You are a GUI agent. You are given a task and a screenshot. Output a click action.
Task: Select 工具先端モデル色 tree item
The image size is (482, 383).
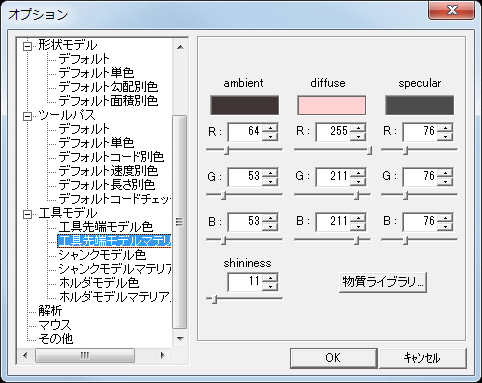106,227
